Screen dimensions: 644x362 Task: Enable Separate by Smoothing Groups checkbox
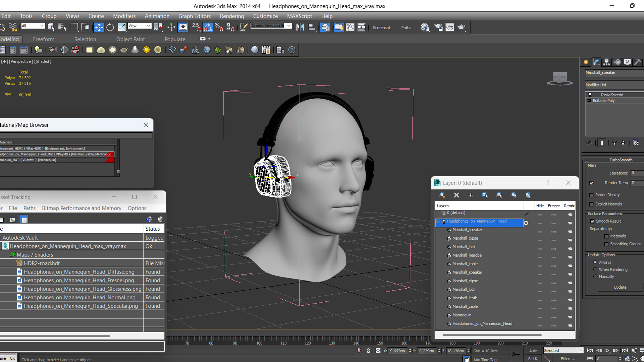click(606, 244)
